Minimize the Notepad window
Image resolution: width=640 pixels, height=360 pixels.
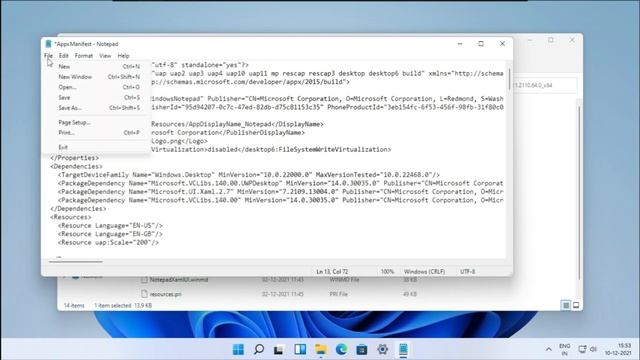[460, 44]
